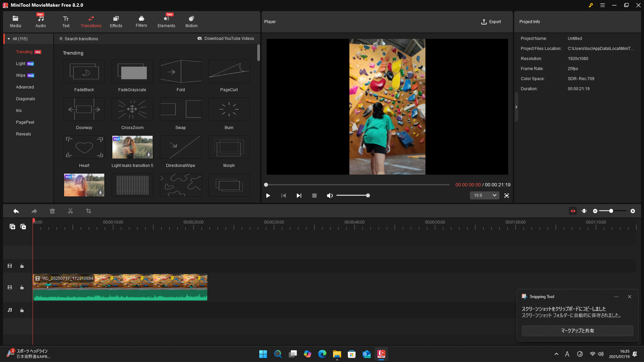Enter full screen preview
This screenshot has height=362, width=644.
click(506, 195)
